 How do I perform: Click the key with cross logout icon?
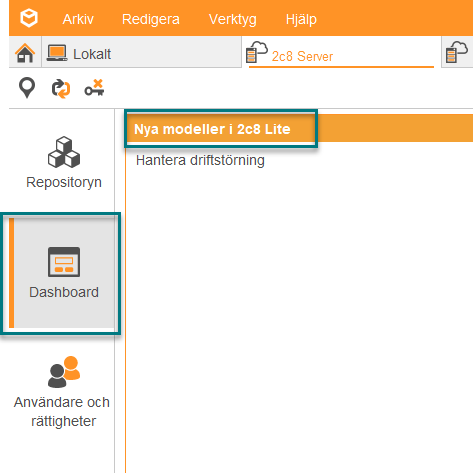94,88
